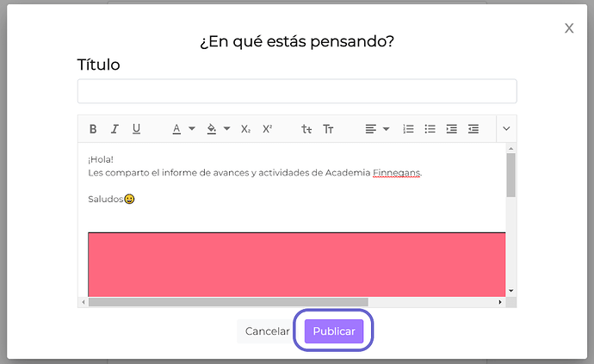The width and height of the screenshot is (594, 364).
Task: Insert a bulleted list
Action: (430, 129)
